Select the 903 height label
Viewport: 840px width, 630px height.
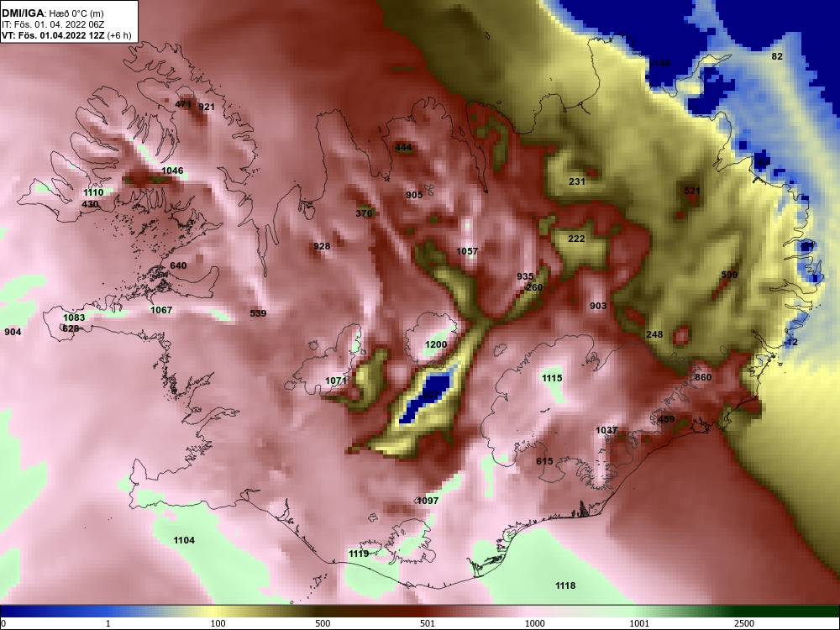point(598,306)
